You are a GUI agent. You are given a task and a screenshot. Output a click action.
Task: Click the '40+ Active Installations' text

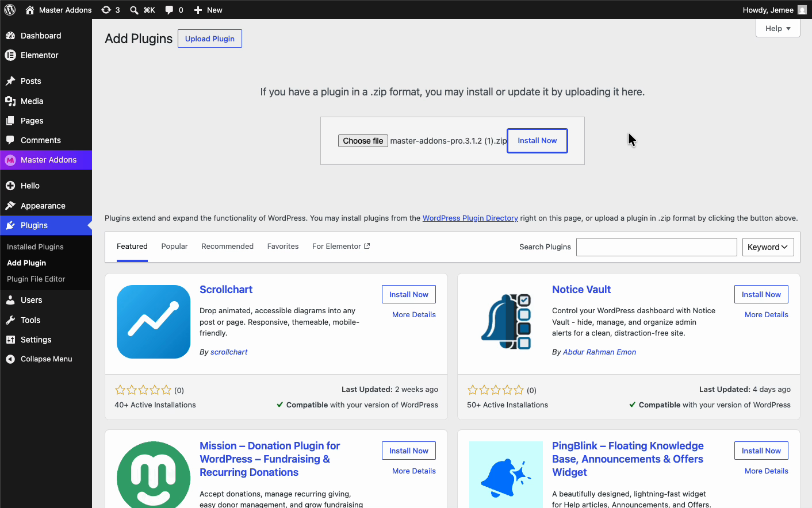pos(155,405)
